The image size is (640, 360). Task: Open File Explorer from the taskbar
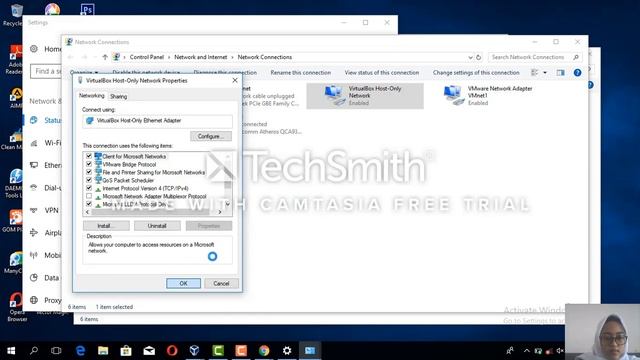pos(103,350)
